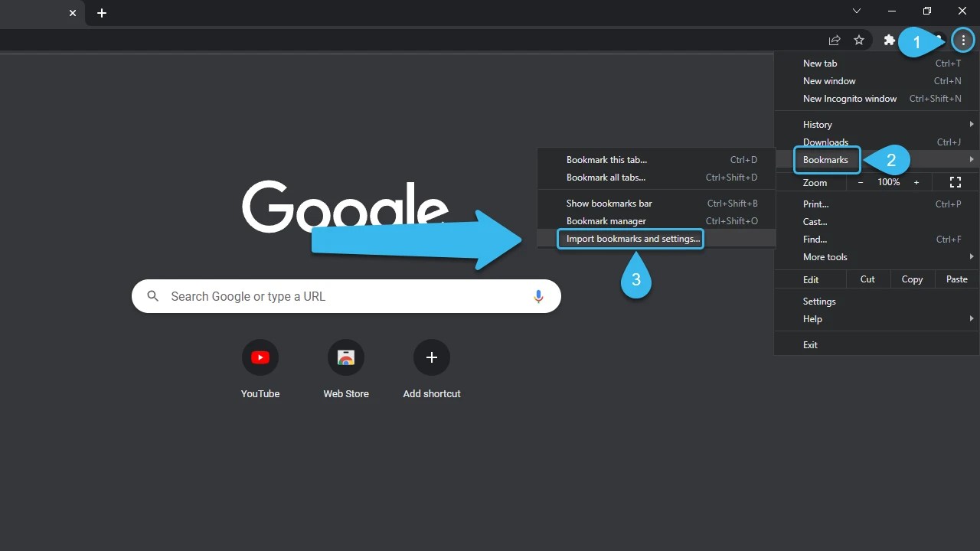Open the Chrome three-dot menu
This screenshot has width=980, height=551.
point(963,40)
